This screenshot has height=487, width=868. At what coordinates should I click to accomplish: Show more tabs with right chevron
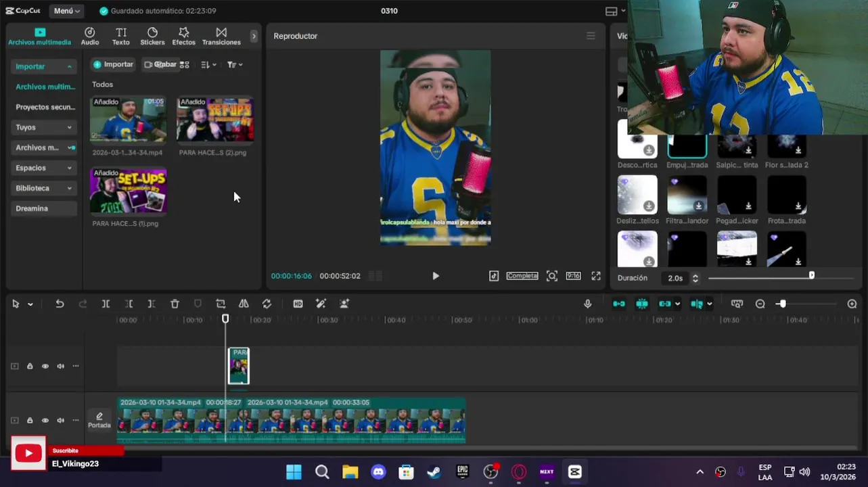254,37
